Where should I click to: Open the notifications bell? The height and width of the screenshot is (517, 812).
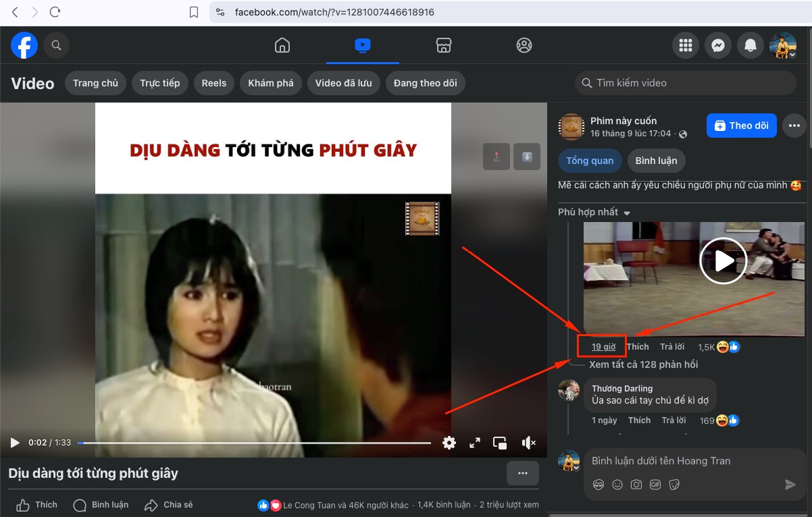pos(751,45)
